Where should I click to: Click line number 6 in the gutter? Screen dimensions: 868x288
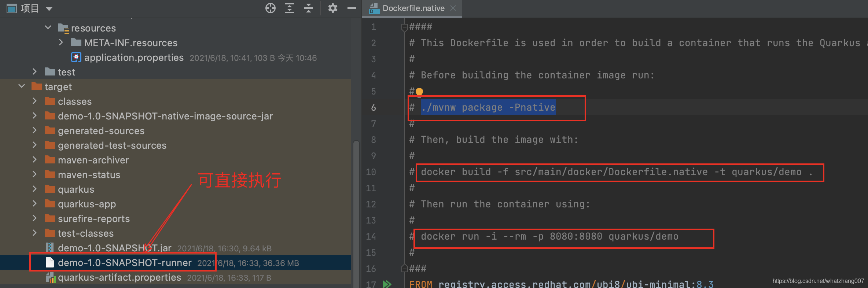[373, 107]
